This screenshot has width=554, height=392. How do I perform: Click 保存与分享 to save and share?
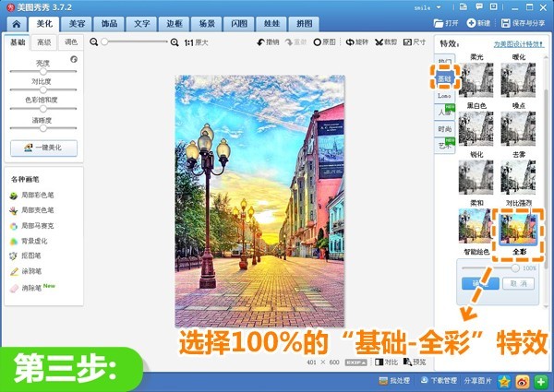pyautogui.click(x=523, y=23)
